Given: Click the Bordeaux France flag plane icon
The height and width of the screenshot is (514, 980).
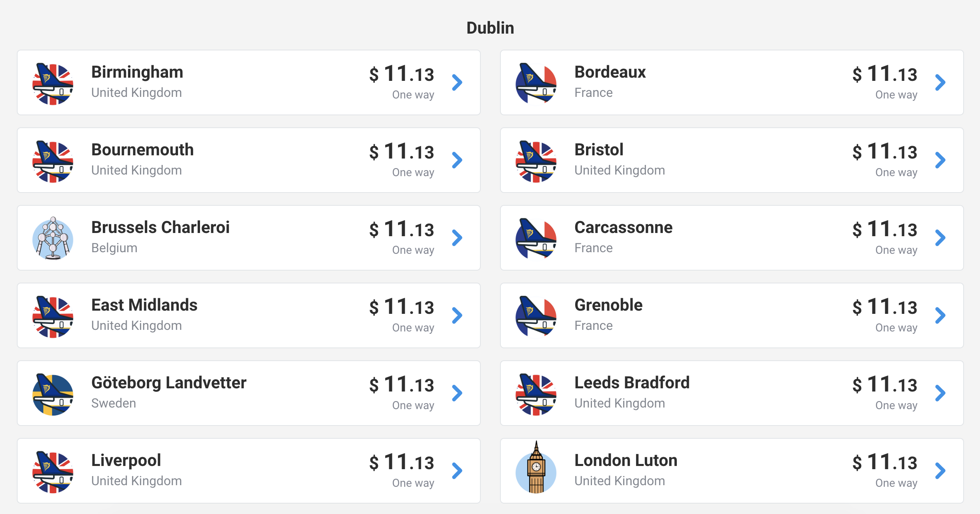Looking at the screenshot, I should [x=536, y=83].
